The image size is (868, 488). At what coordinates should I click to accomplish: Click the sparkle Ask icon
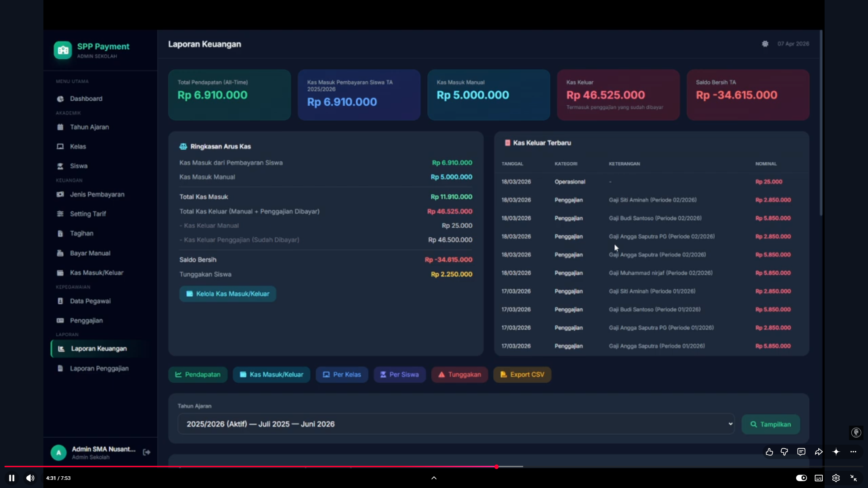(x=836, y=452)
